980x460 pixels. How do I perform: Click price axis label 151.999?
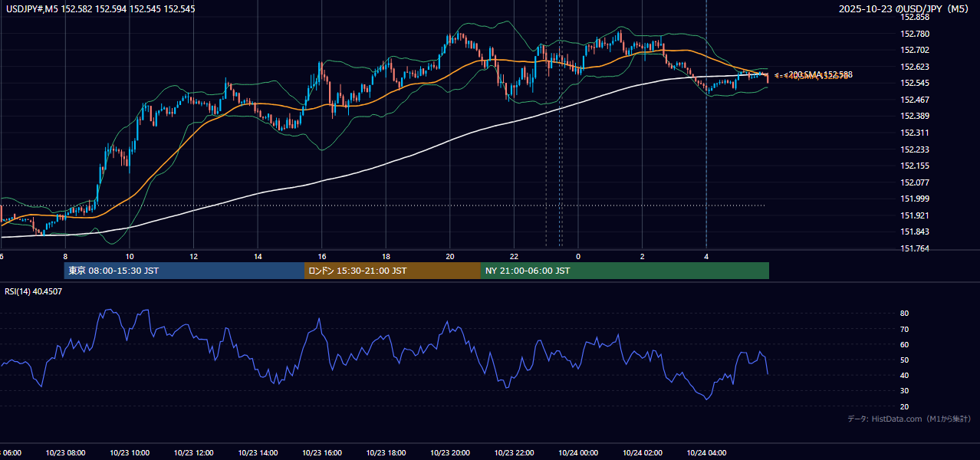915,199
